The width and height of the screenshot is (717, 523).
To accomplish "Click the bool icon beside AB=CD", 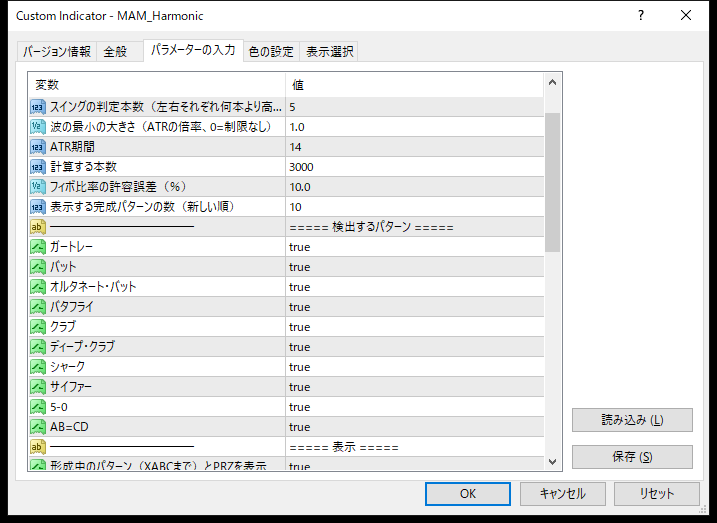I will (38, 427).
